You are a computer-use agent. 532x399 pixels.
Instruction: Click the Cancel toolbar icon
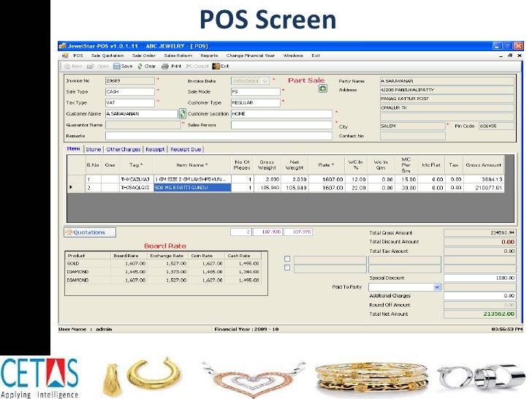[x=189, y=66]
